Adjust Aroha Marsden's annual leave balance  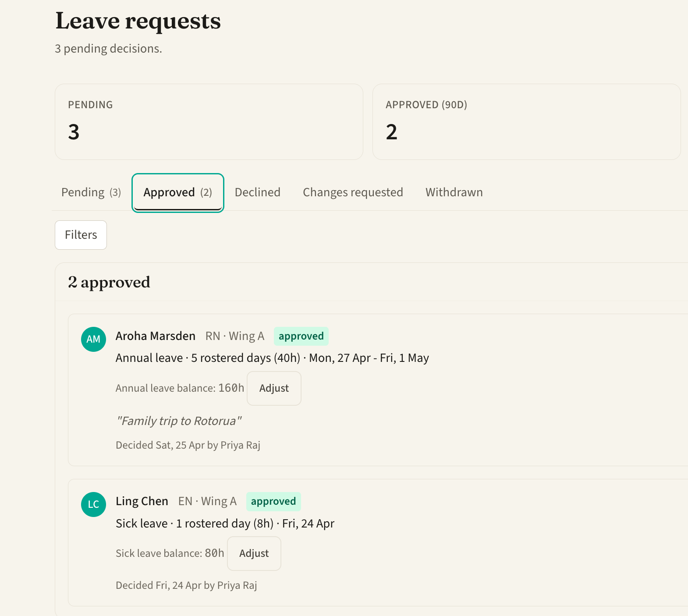pos(274,388)
